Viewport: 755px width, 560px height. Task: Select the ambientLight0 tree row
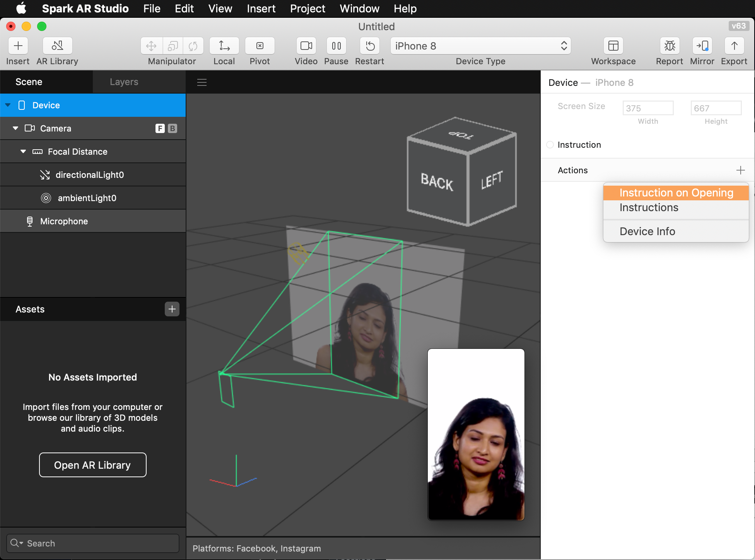tap(93, 198)
